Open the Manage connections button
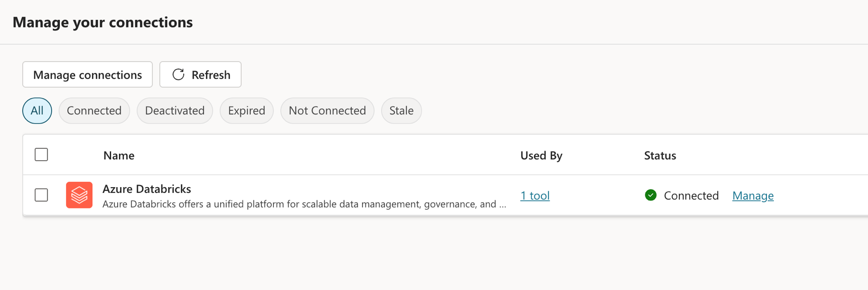868x290 pixels. [88, 75]
